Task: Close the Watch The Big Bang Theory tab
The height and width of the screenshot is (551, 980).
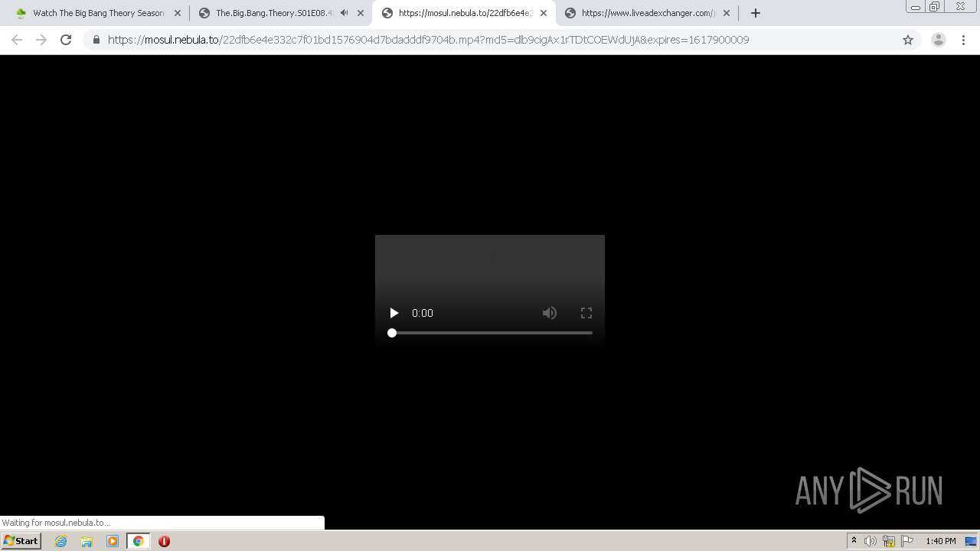Action: 178,13
